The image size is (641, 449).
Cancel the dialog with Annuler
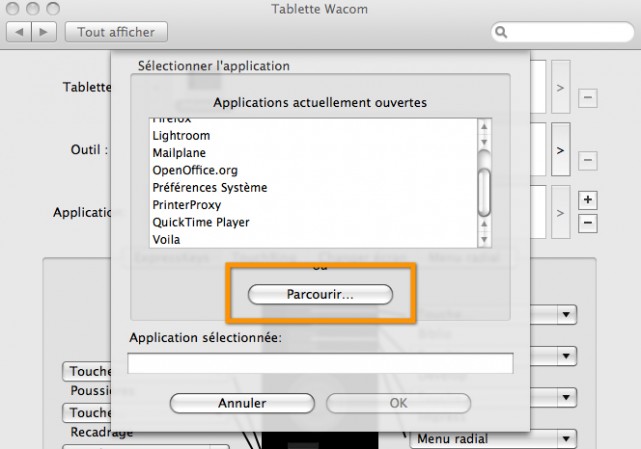(x=242, y=403)
